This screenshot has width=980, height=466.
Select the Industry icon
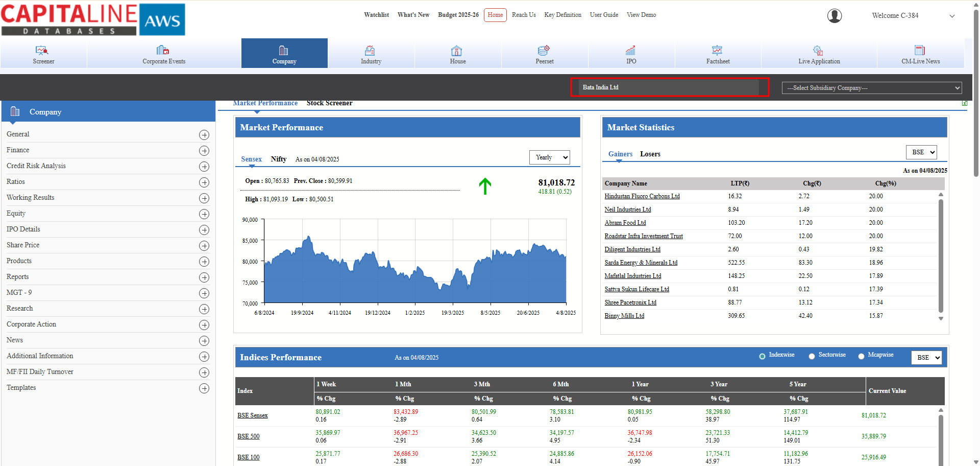tap(370, 50)
